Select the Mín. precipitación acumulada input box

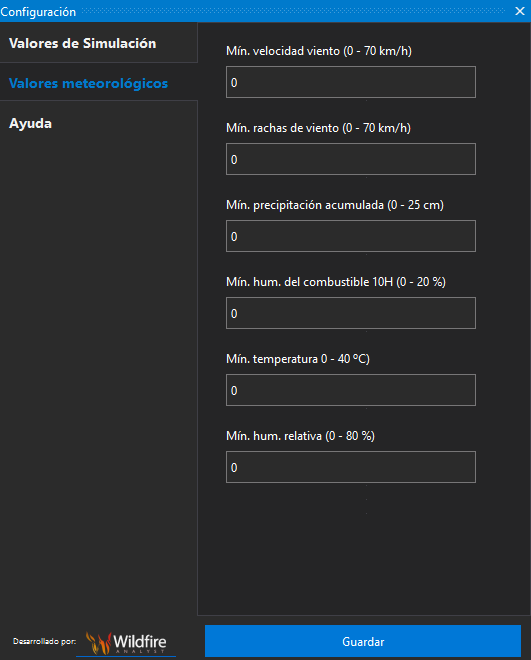pyautogui.click(x=350, y=236)
